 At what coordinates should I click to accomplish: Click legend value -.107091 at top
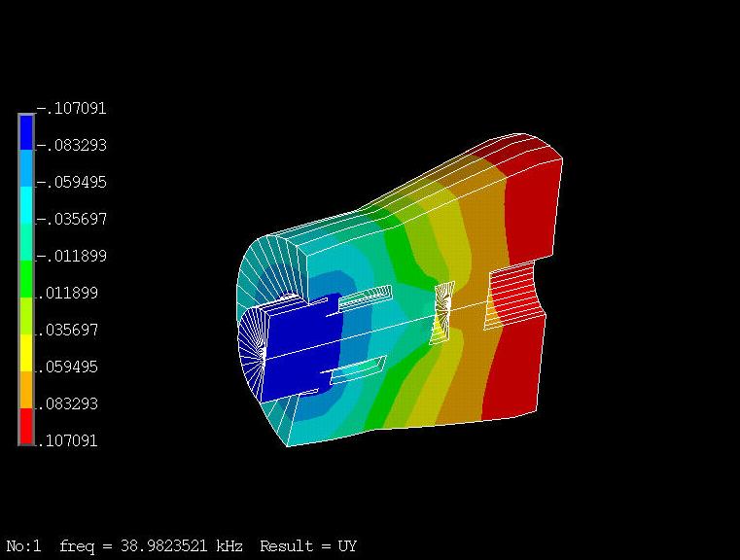coord(71,109)
